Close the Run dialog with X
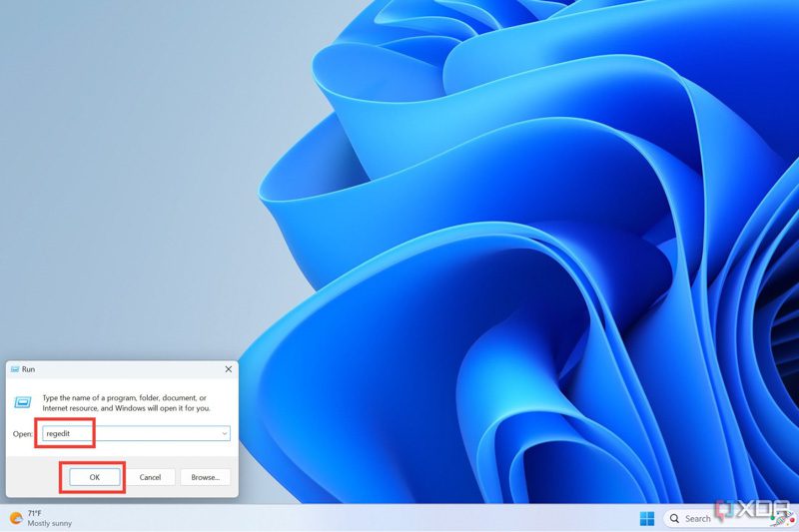 click(229, 369)
